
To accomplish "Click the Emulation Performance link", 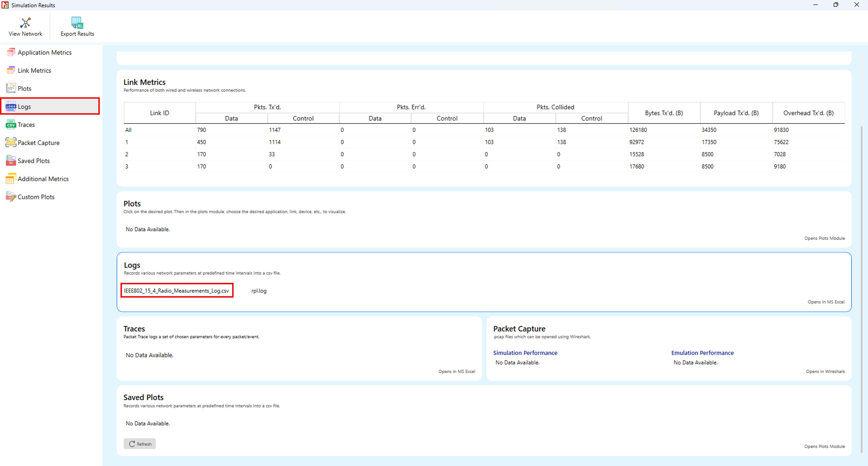I will (x=702, y=353).
